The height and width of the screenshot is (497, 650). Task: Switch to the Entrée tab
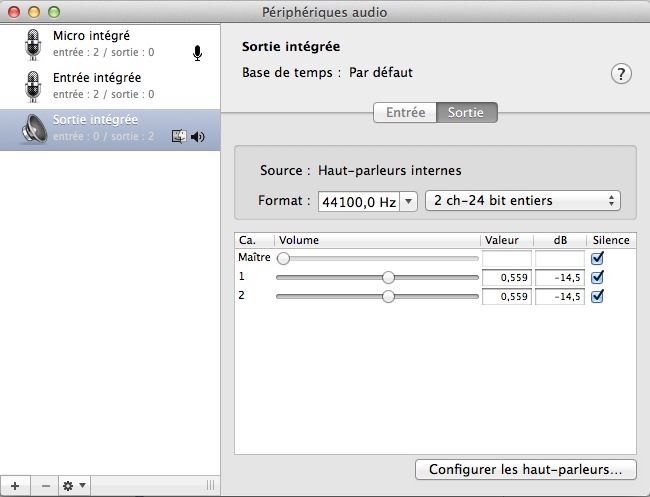click(x=405, y=113)
